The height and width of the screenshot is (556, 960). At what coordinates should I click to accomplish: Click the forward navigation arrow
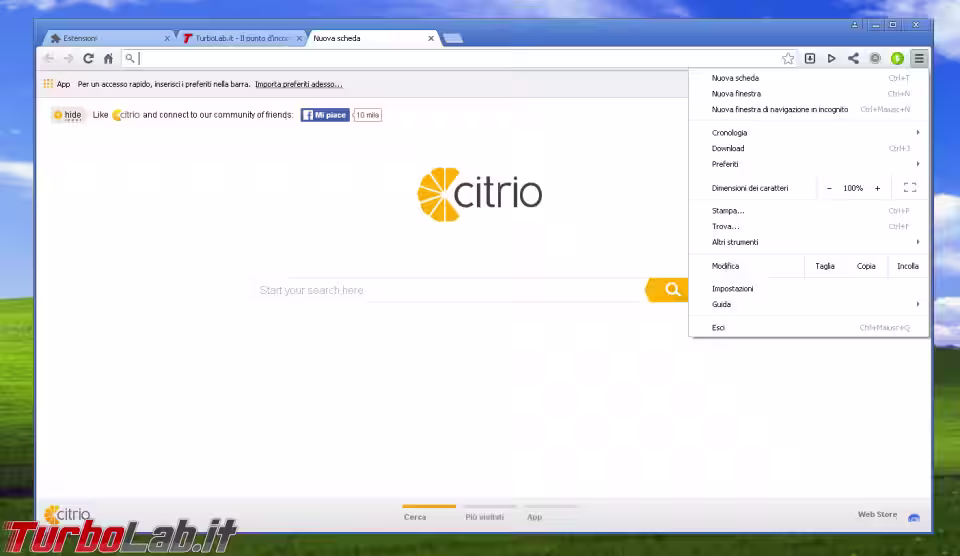tap(69, 58)
